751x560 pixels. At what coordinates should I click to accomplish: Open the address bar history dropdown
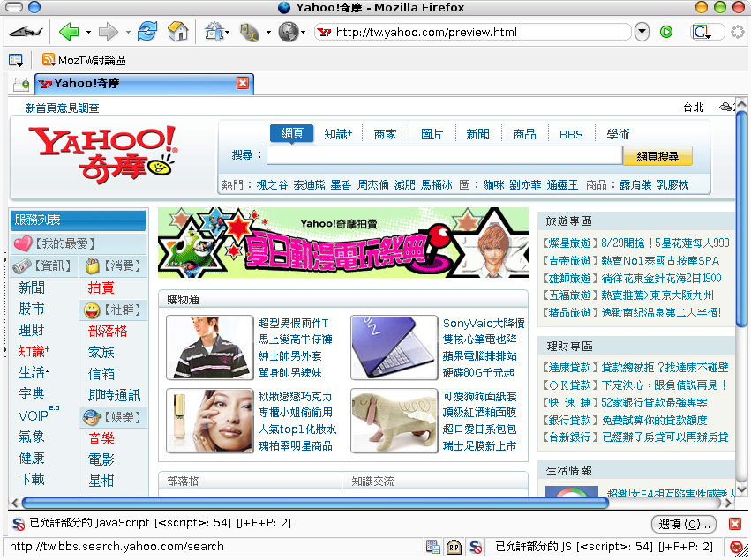[x=642, y=32]
